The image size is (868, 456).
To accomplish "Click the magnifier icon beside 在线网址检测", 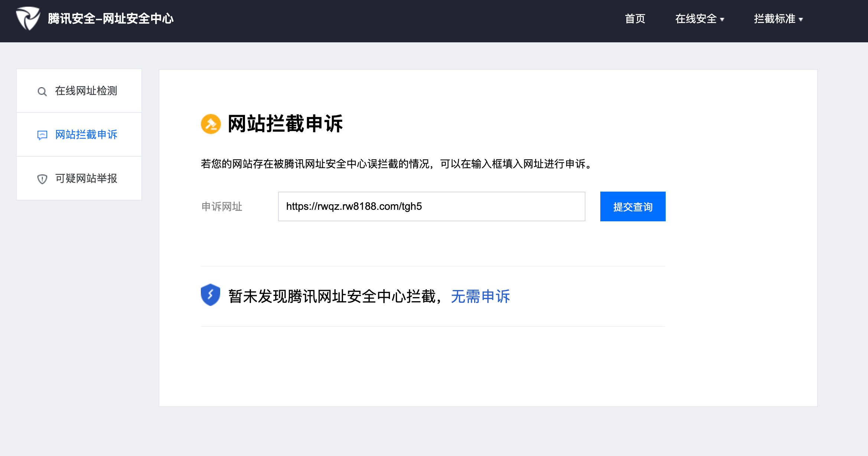I will (42, 91).
